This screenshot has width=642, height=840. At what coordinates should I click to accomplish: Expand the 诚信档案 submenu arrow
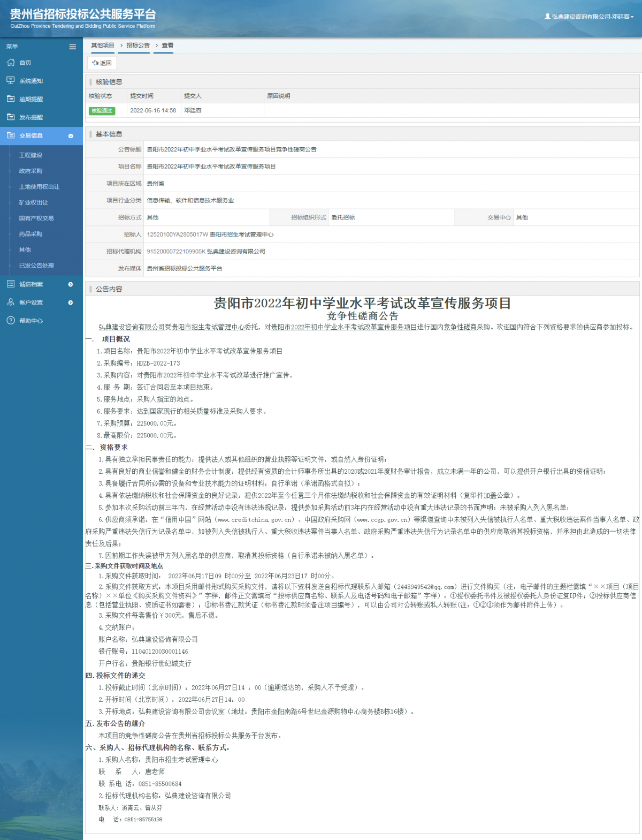point(71,284)
